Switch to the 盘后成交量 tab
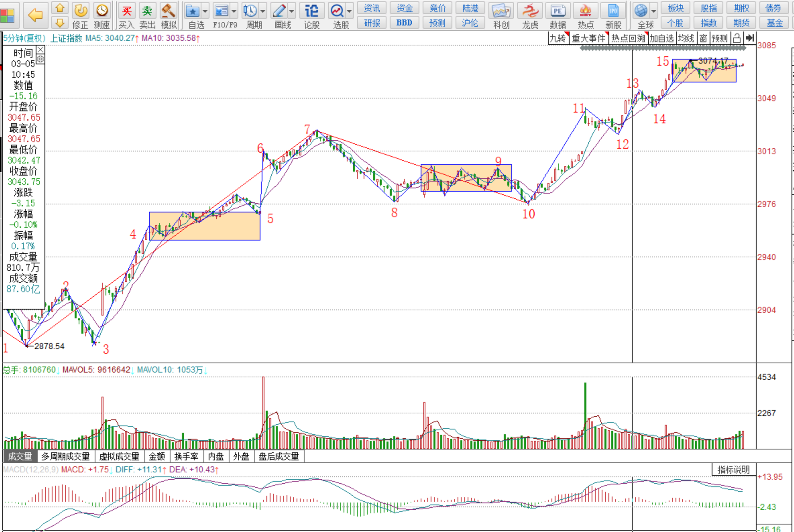Screen dimensions: 794x532 (x=279, y=457)
